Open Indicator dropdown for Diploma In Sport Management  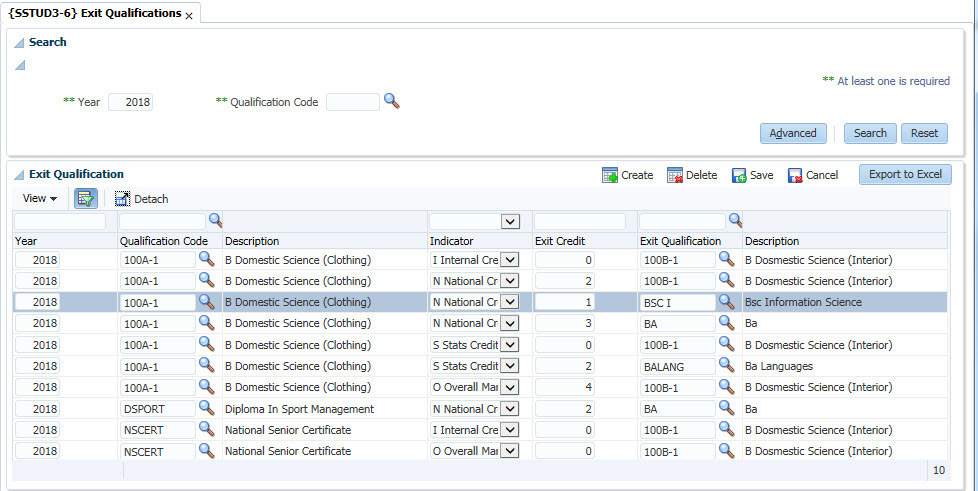510,408
